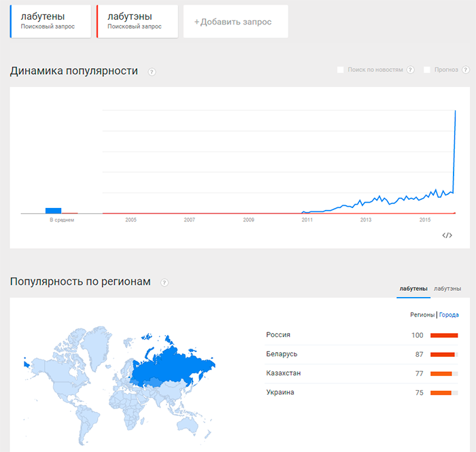Click the Регионы link
Image resolution: width=476 pixels, height=452 pixels.
[422, 315]
